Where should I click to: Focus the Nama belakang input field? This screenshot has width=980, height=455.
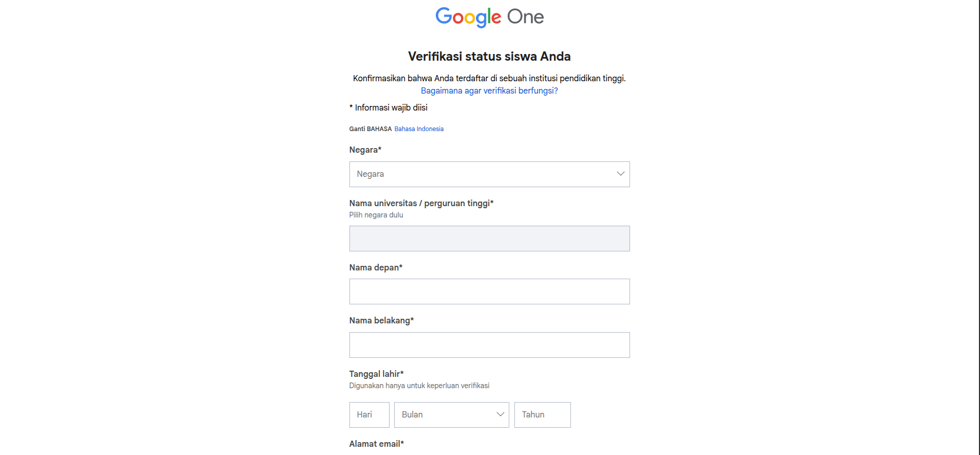[489, 345]
